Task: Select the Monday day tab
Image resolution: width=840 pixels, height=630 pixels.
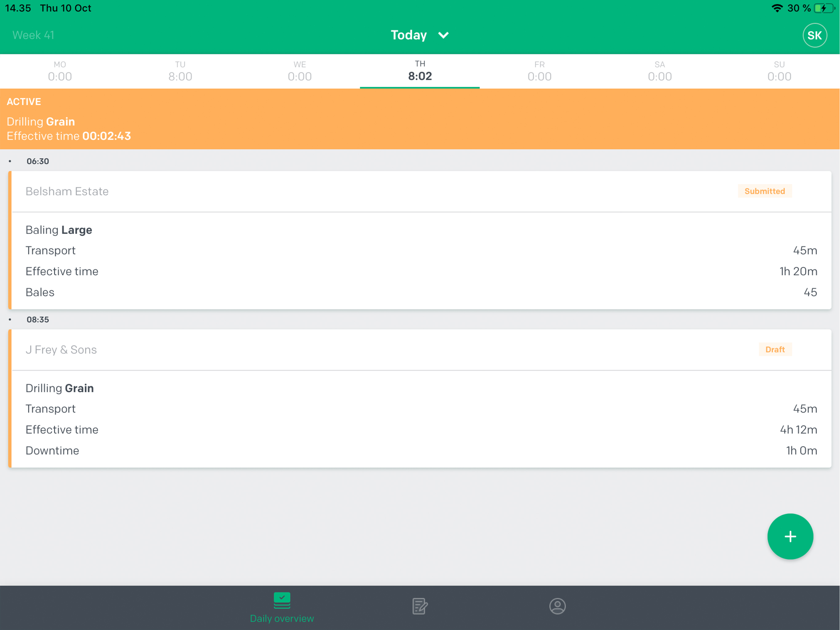Action: (60, 71)
